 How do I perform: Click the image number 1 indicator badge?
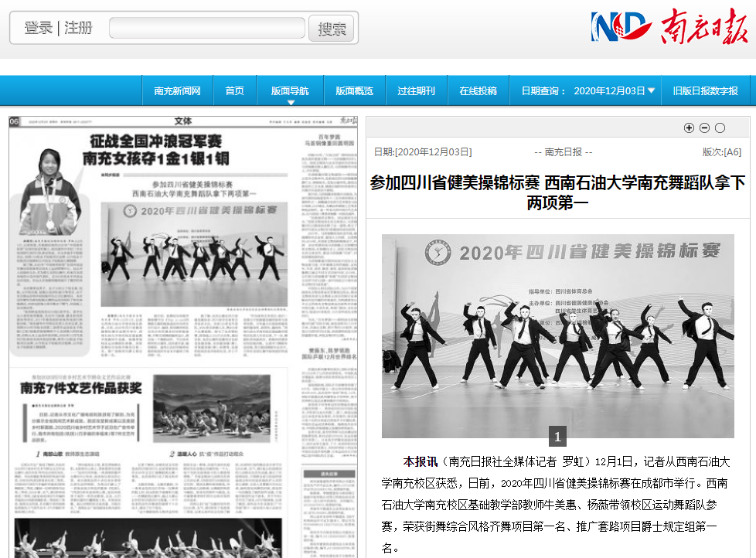point(557,437)
